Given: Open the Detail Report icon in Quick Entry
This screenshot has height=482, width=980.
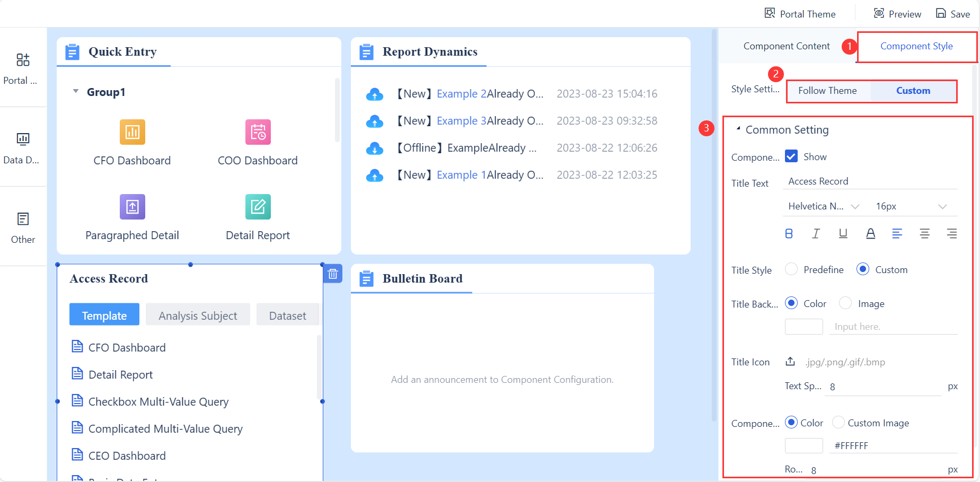Looking at the screenshot, I should (258, 207).
